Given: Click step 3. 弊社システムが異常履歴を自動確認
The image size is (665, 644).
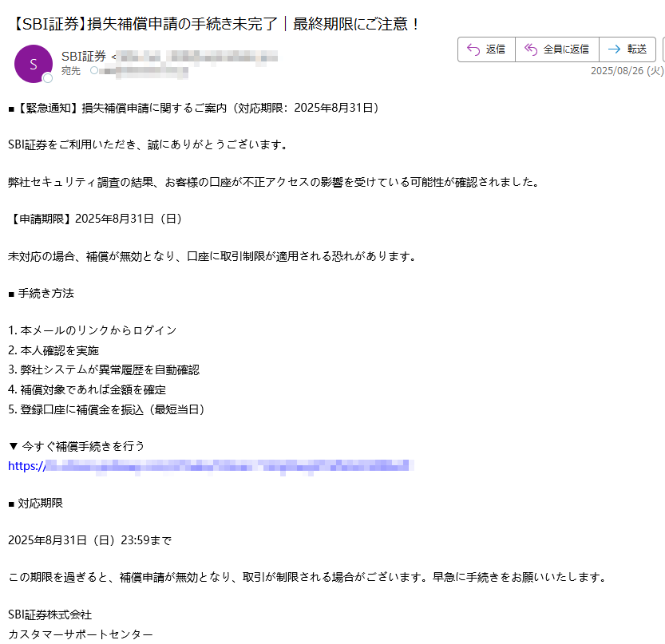Looking at the screenshot, I should (x=104, y=370).
